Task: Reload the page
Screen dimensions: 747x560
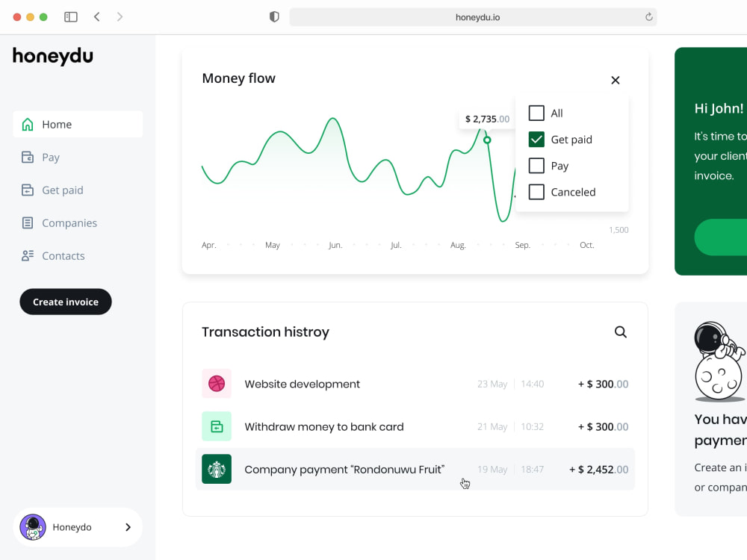Action: [649, 17]
